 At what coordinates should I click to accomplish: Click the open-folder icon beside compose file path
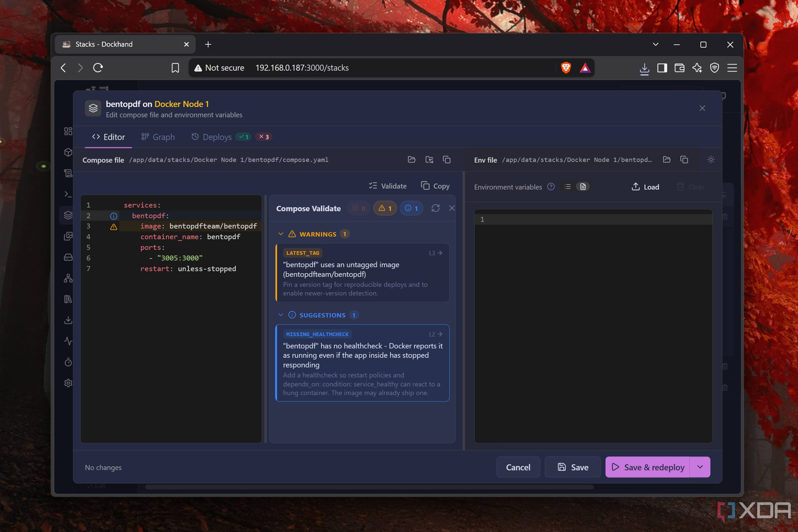tap(411, 160)
